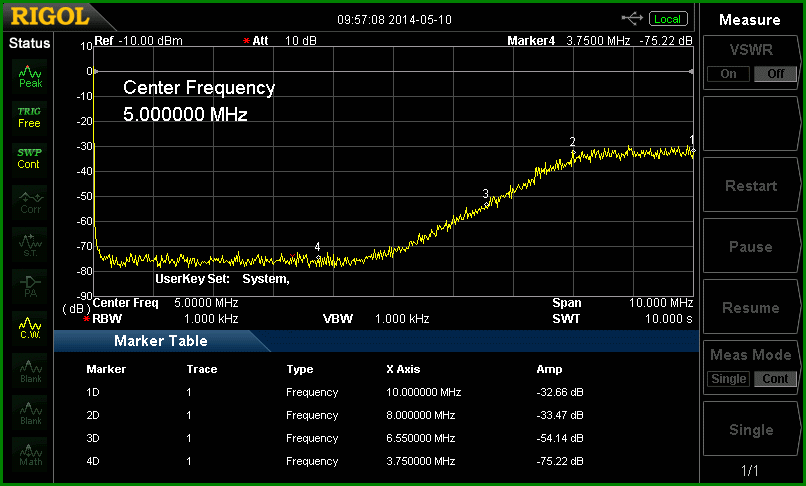Turn VSWR On
Screen dimensions: 806x486
pyautogui.click(x=728, y=74)
